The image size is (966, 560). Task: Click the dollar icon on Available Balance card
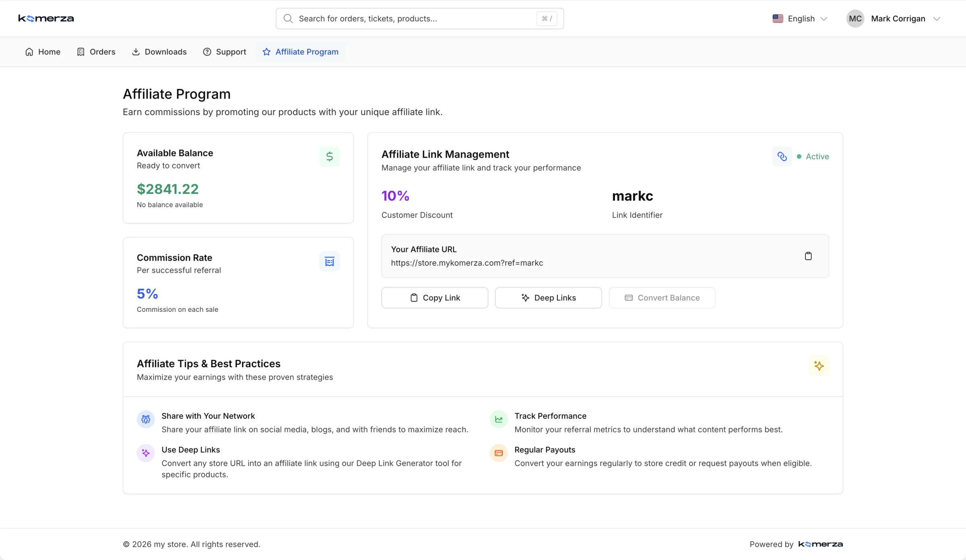click(x=330, y=156)
